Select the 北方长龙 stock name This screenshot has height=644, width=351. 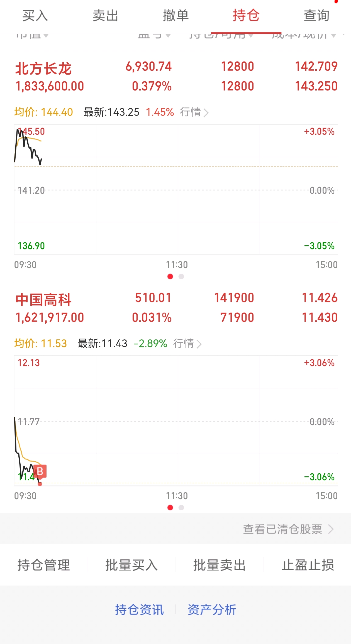click(x=43, y=68)
